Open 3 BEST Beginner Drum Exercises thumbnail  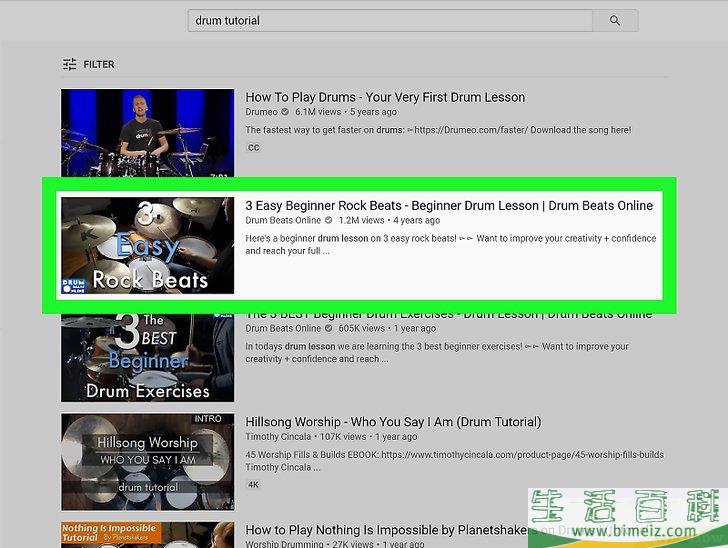(x=148, y=358)
